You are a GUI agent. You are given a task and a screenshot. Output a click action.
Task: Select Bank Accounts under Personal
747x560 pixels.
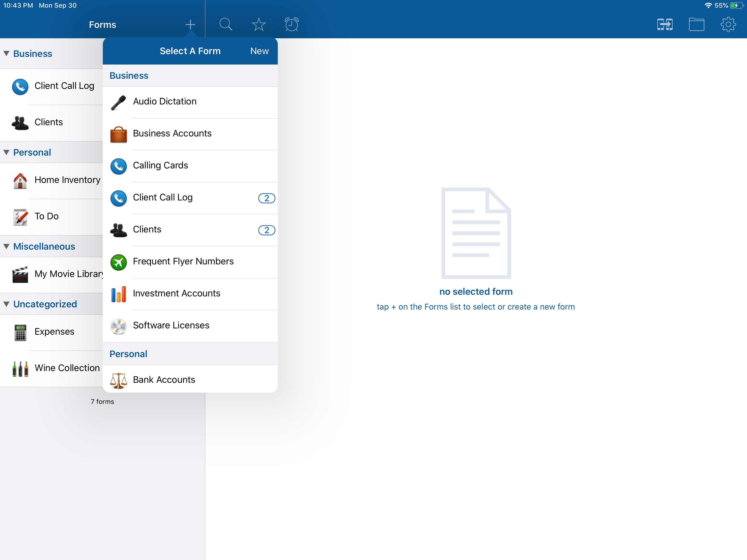164,380
